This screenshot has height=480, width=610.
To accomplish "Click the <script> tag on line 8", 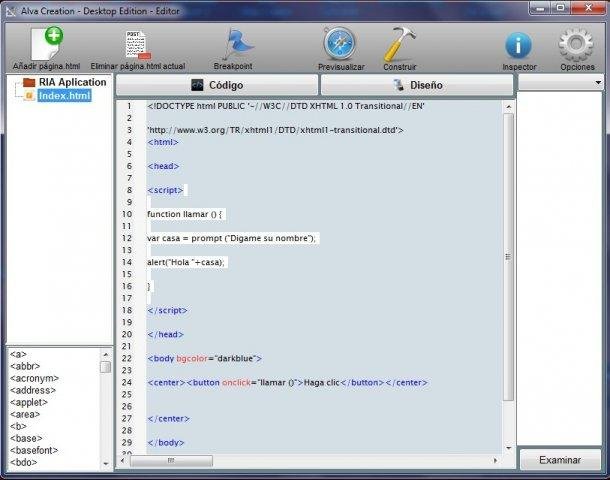I will [165, 190].
